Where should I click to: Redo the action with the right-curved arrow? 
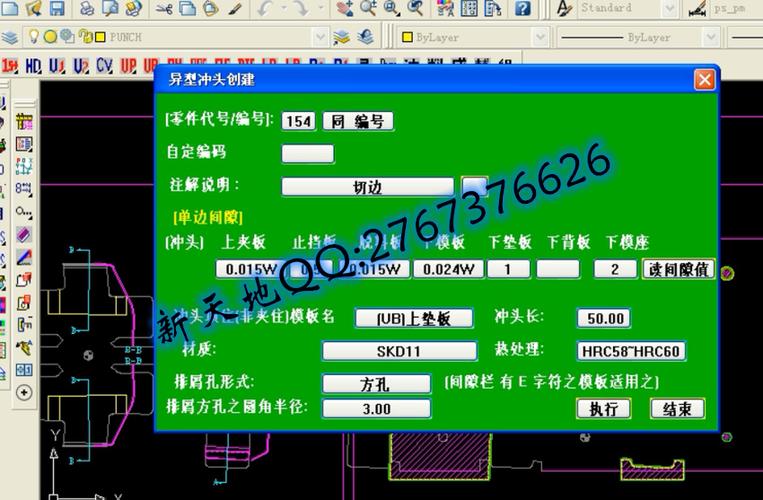click(302, 7)
